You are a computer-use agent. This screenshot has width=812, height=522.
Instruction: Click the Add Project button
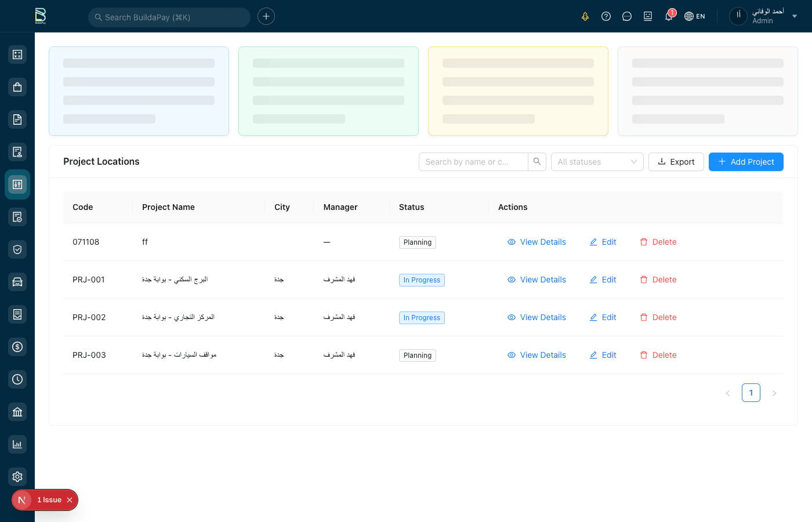[x=746, y=162]
